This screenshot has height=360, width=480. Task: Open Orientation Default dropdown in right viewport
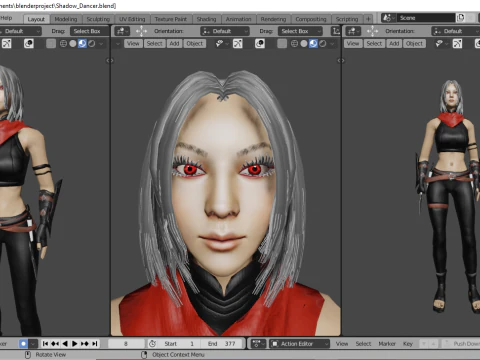click(456, 31)
